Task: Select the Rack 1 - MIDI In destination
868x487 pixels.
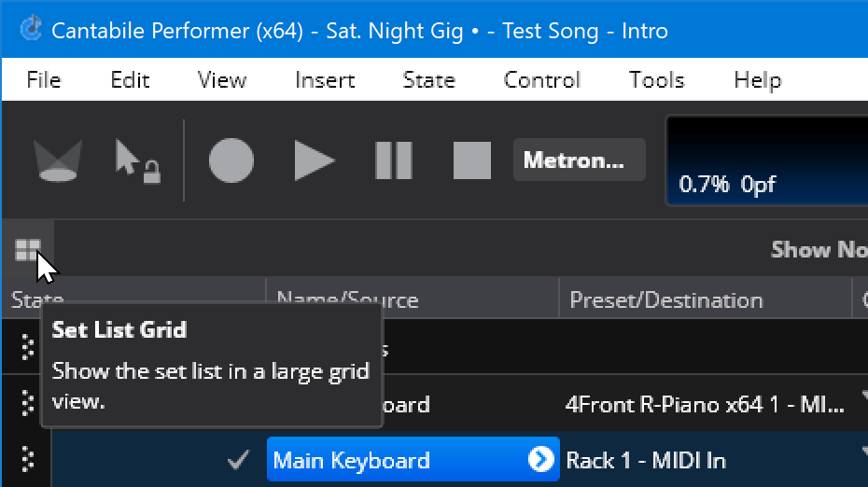Action: pyautogui.click(x=646, y=461)
